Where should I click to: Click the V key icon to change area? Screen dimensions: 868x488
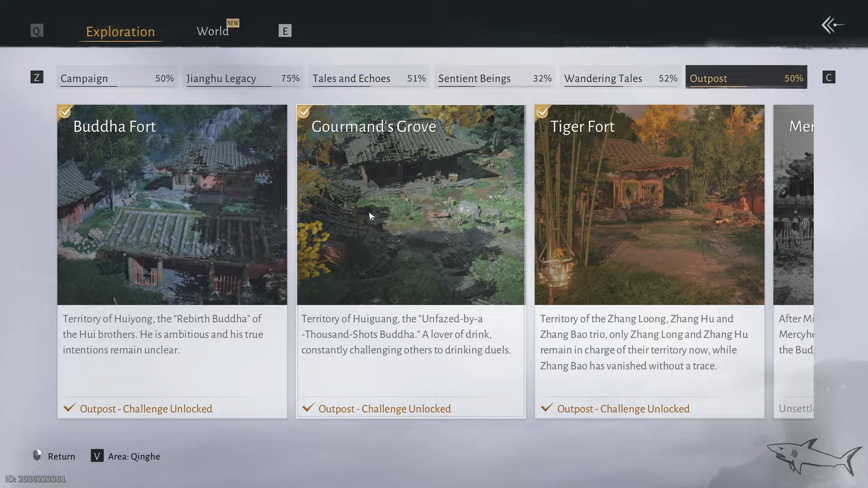click(97, 455)
